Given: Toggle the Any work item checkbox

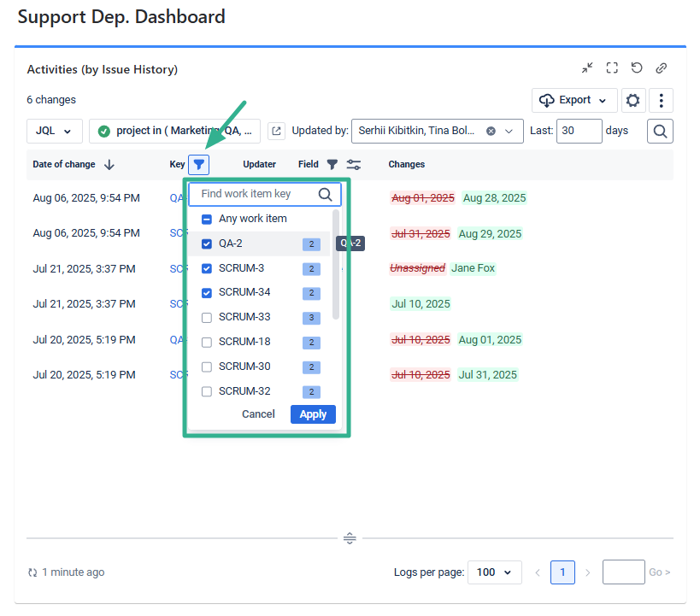Looking at the screenshot, I should pyautogui.click(x=207, y=219).
